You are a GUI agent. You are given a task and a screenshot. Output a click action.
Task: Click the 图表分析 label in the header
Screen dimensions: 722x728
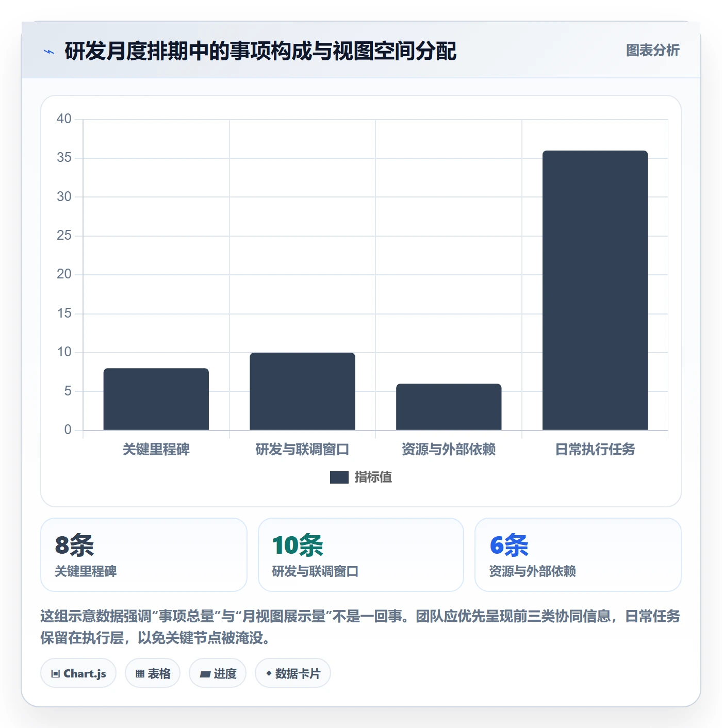pos(652,51)
